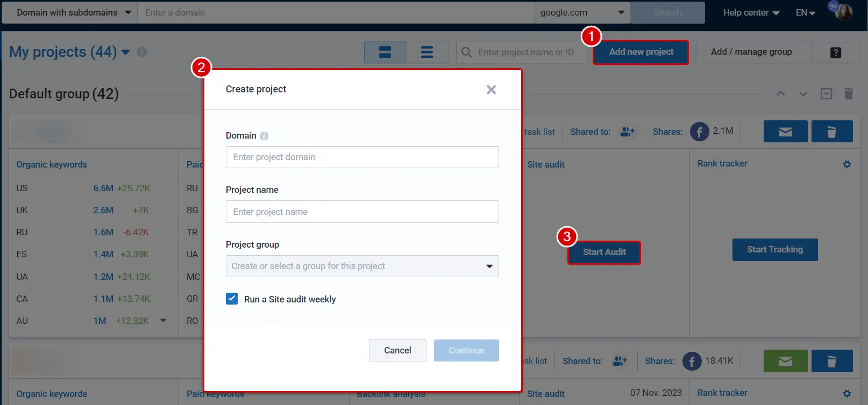Toggle Run a Site audit weekly checkbox
The height and width of the screenshot is (405, 868).
pyautogui.click(x=232, y=299)
